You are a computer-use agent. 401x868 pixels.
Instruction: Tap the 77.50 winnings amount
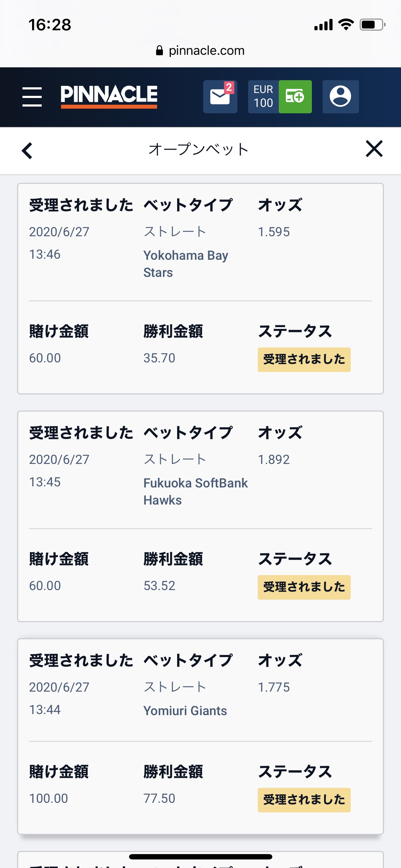[159, 799]
